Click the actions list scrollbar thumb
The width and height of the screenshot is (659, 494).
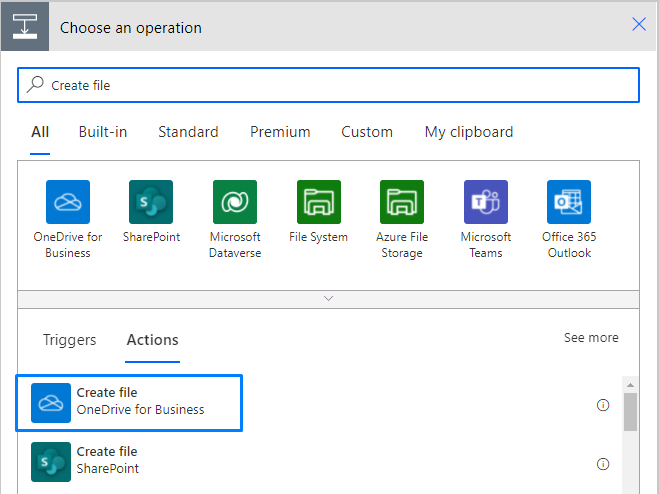pos(630,412)
